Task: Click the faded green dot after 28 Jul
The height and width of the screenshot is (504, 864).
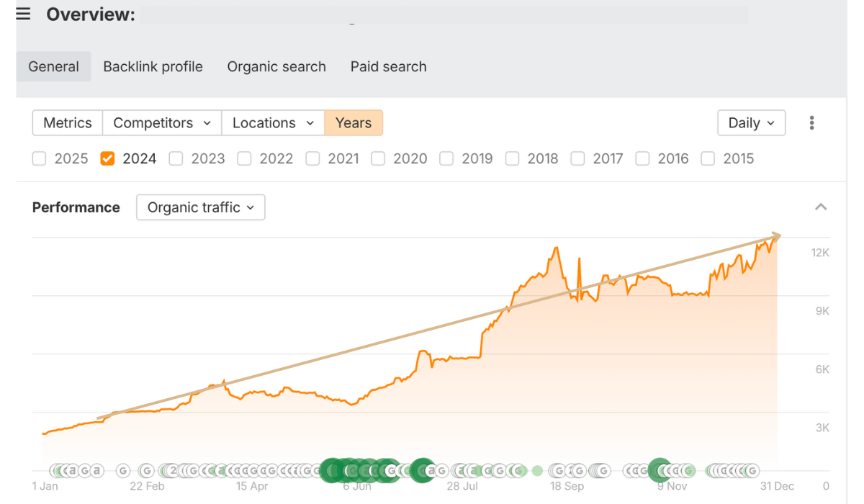Action: [x=536, y=471]
